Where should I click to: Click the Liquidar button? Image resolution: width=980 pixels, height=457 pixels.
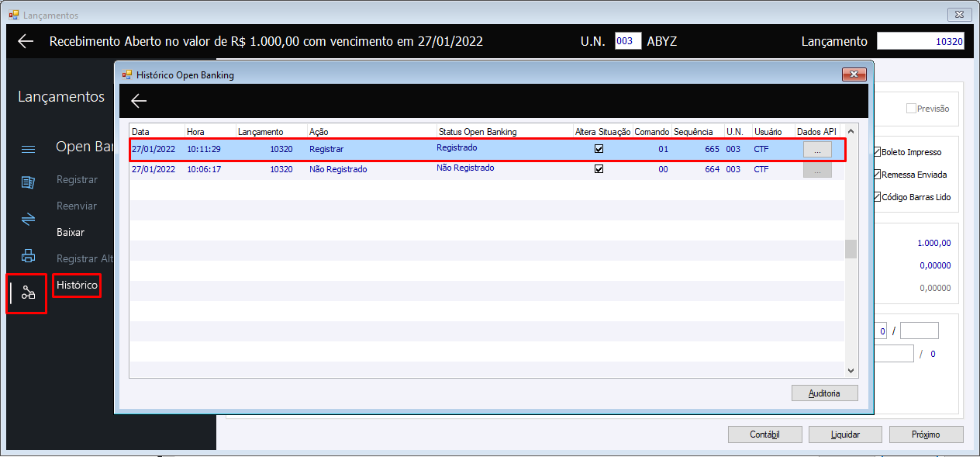click(x=845, y=434)
